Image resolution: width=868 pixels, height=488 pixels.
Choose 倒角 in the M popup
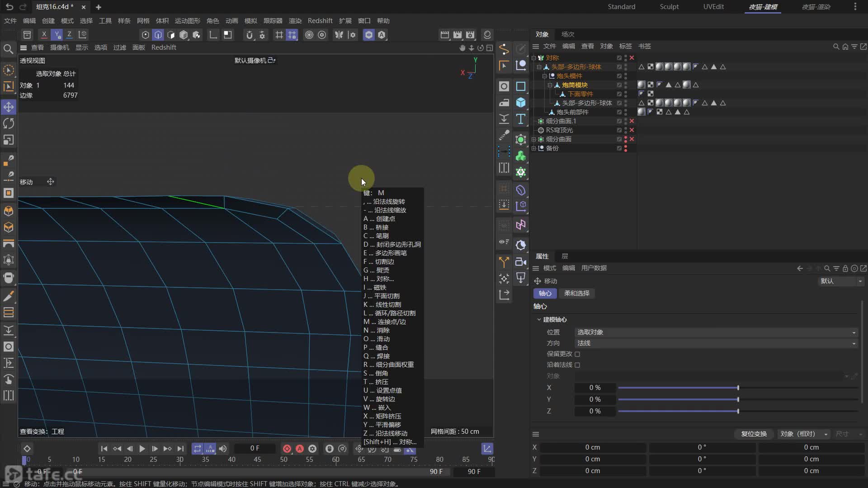click(x=376, y=373)
